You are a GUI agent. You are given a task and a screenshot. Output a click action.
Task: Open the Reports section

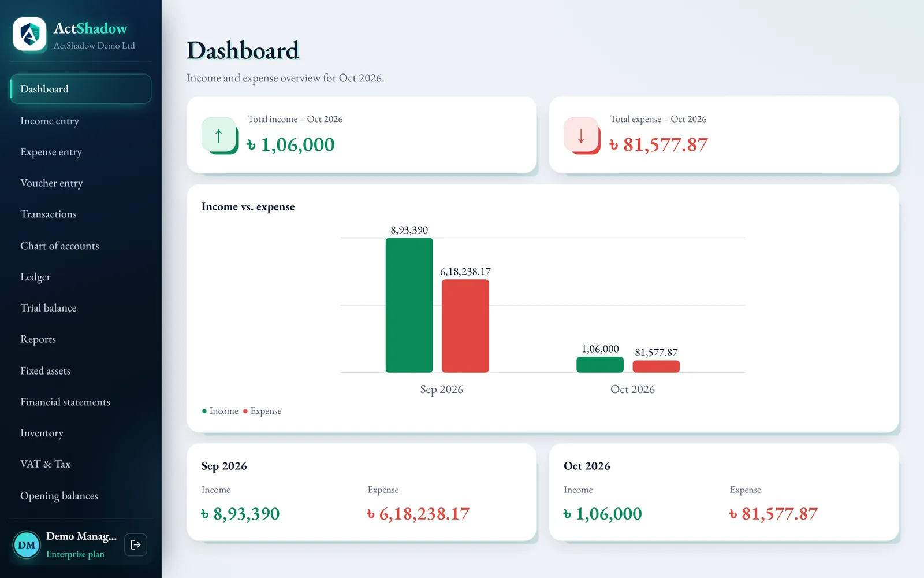tap(81, 339)
